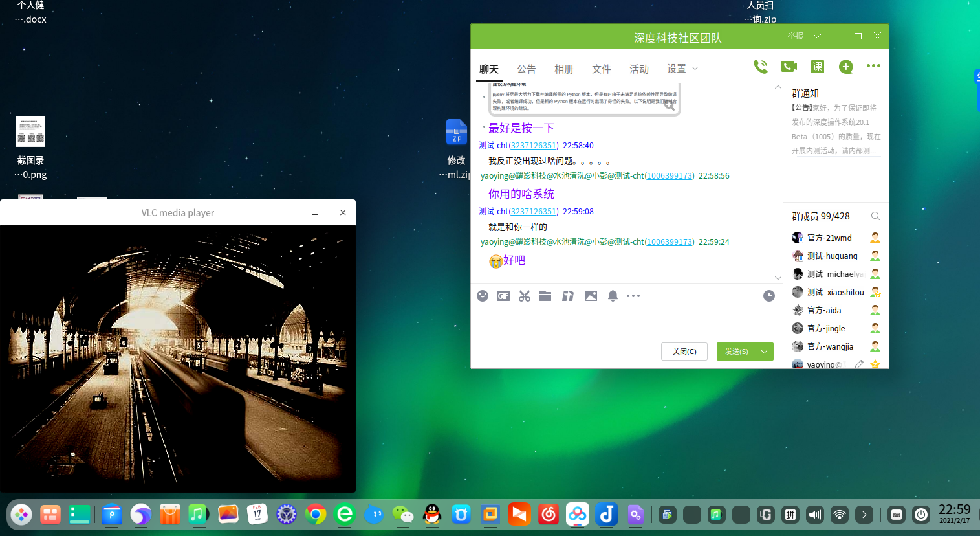Open the calendar icon in the dock
Image resolution: width=980 pixels, height=536 pixels.
tap(257, 515)
